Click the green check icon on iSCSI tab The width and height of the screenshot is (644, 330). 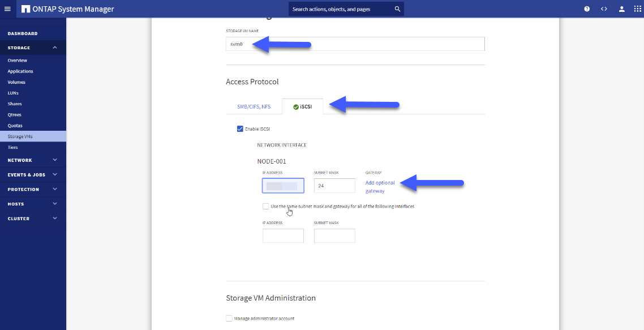tap(296, 107)
